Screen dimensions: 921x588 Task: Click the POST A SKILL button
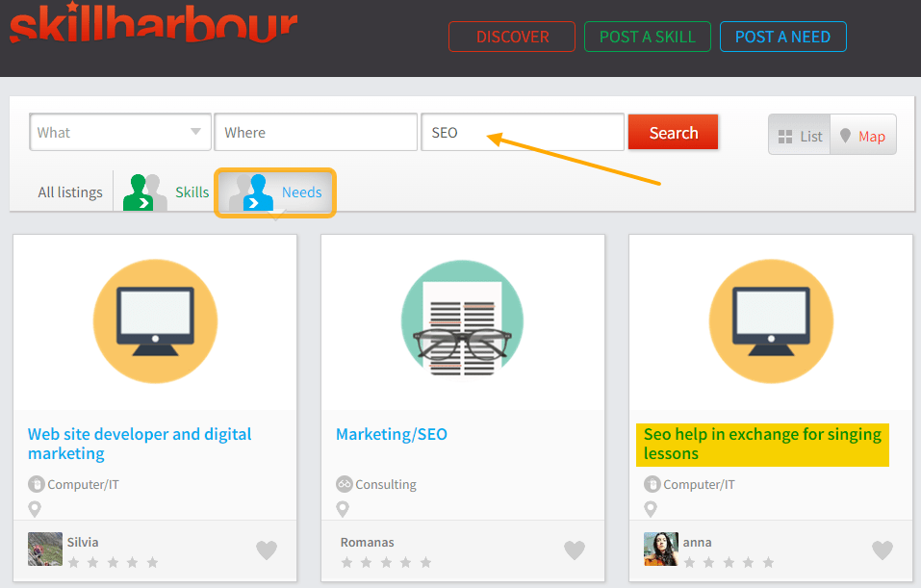pos(647,36)
